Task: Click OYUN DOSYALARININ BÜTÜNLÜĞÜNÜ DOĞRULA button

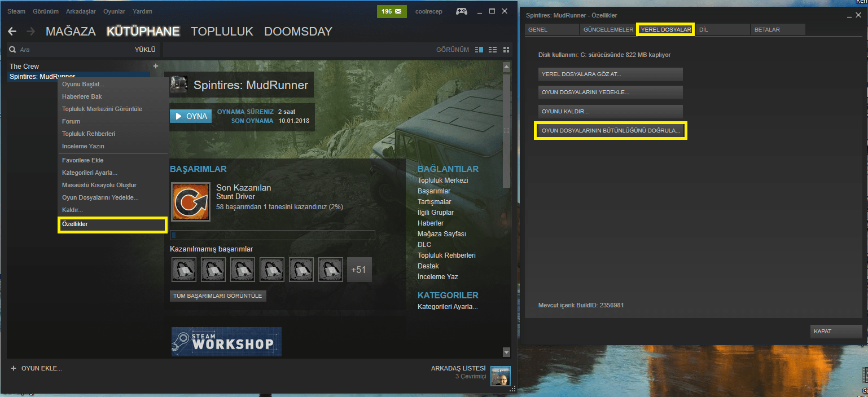Action: (x=610, y=130)
